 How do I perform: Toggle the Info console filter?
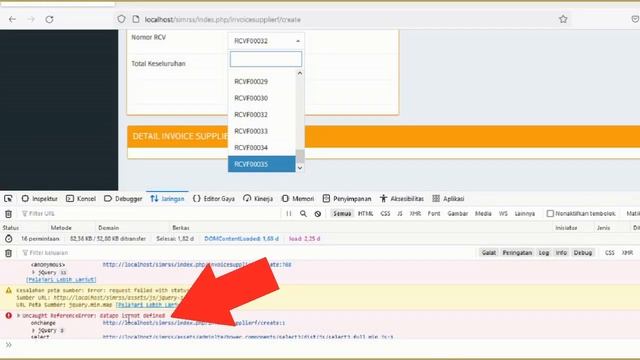point(561,253)
